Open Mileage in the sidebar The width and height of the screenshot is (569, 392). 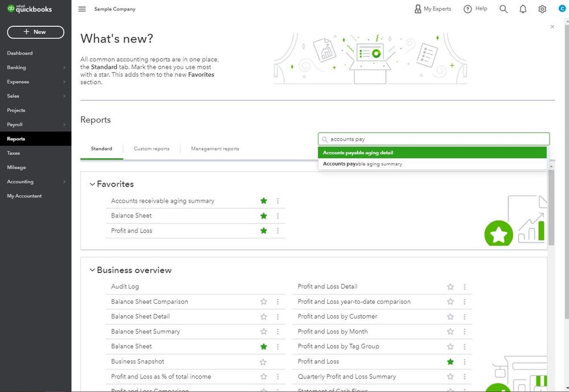[x=17, y=167]
